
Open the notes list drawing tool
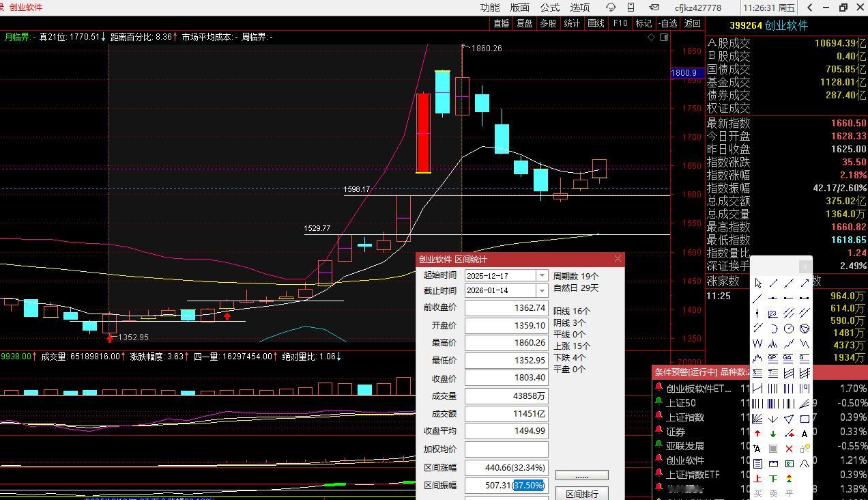(x=757, y=464)
